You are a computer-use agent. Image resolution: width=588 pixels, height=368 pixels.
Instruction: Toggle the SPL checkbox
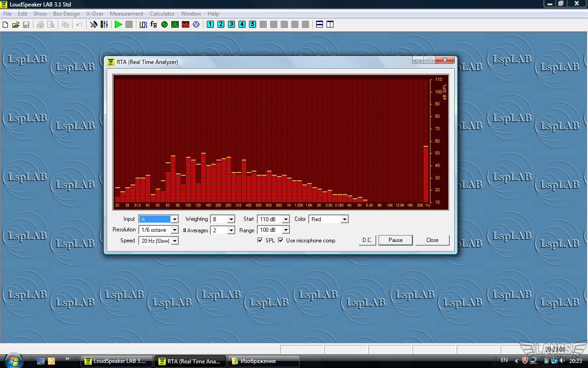click(x=260, y=240)
